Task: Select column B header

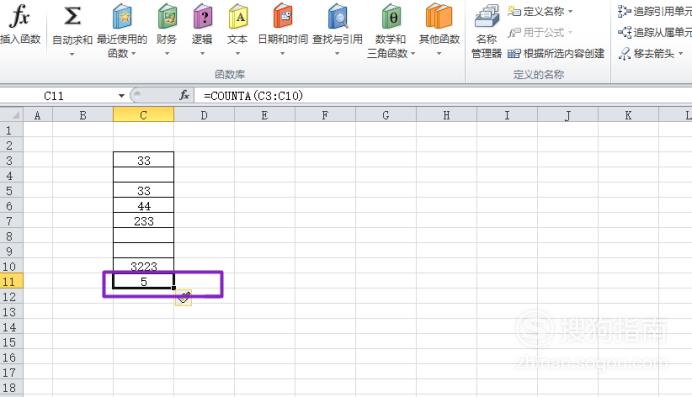Action: click(x=83, y=115)
